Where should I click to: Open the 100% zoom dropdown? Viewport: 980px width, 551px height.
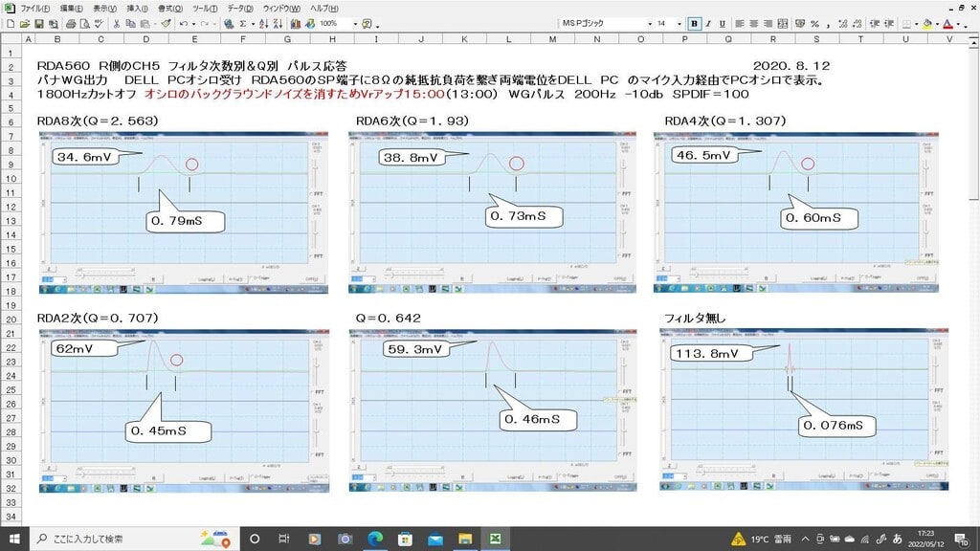coord(356,24)
